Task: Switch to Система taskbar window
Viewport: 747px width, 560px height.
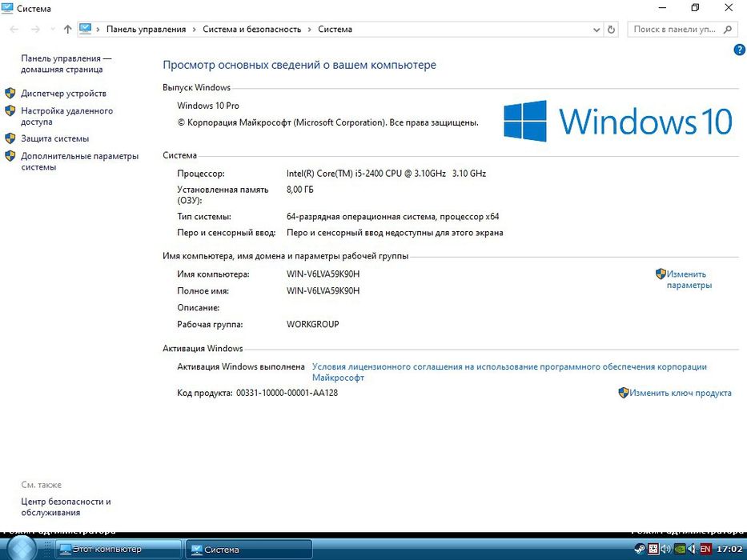Action: [x=249, y=549]
